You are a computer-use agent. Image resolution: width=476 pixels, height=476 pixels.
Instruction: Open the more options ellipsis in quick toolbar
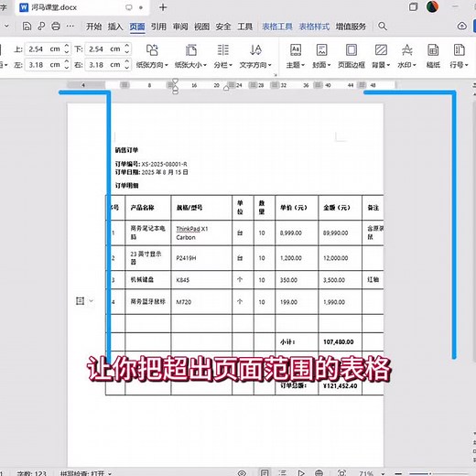click(x=70, y=27)
